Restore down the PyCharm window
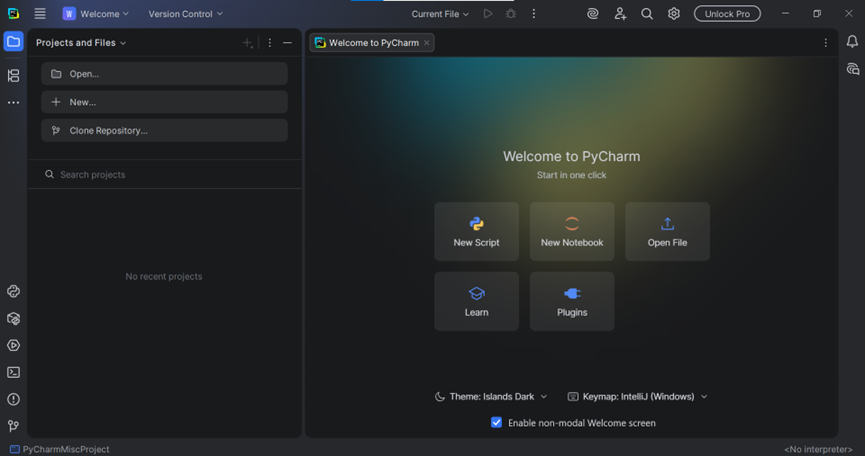 click(x=817, y=14)
